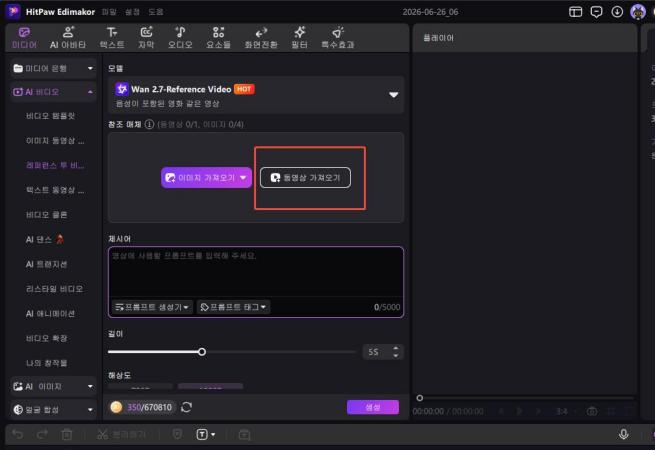Click the credits coin icon
The width and height of the screenshot is (655, 450).
tap(117, 407)
